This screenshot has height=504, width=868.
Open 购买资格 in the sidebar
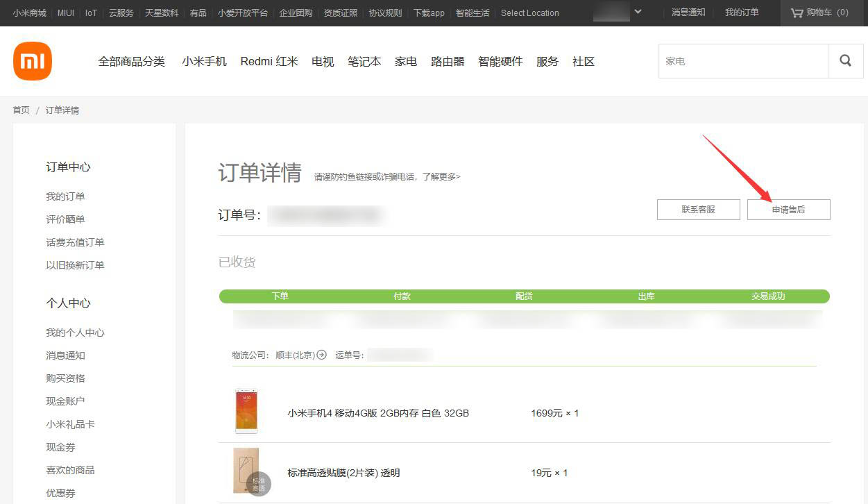pos(65,378)
